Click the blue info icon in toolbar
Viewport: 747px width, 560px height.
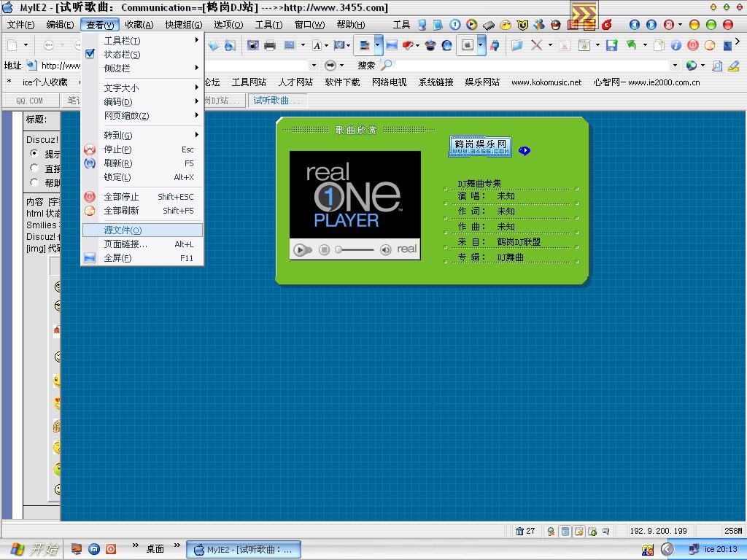point(676,45)
